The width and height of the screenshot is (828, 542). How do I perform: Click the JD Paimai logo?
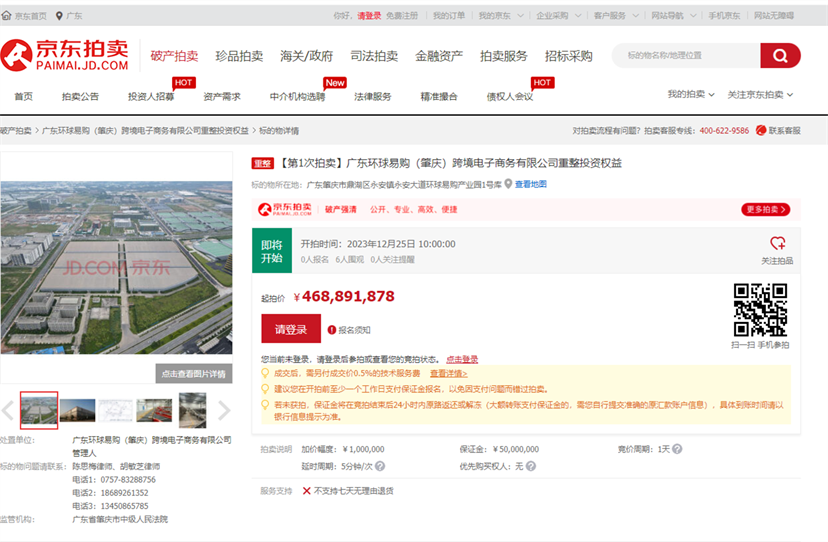(64, 55)
